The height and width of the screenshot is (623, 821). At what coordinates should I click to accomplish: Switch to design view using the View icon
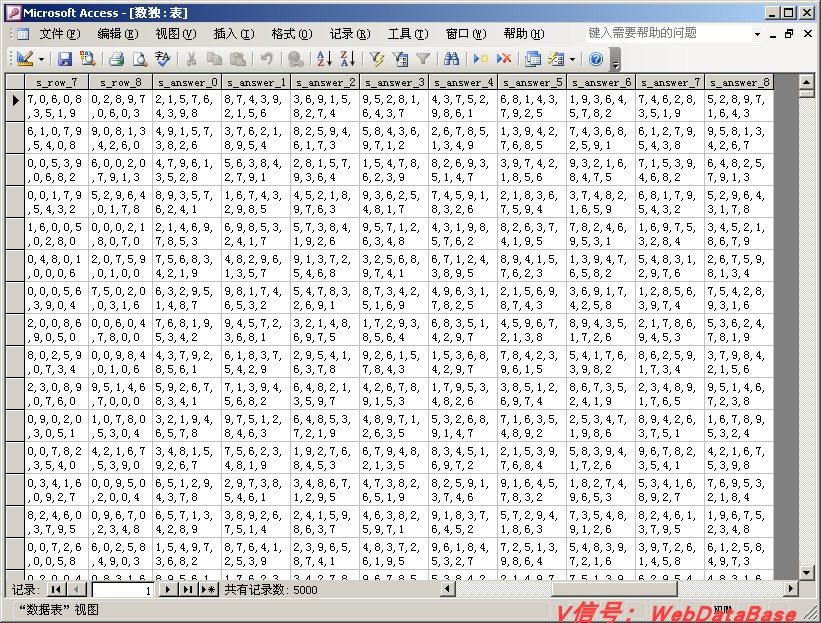[25, 59]
